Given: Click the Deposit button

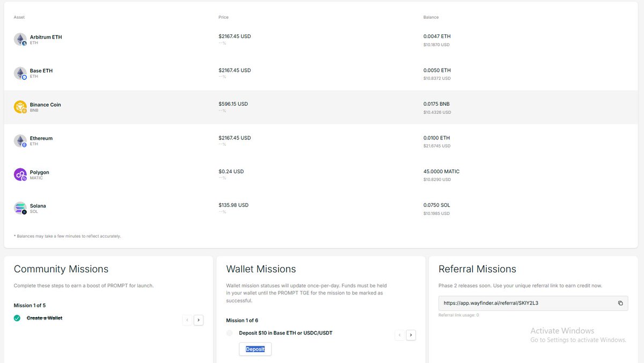Looking at the screenshot, I should coord(255,349).
